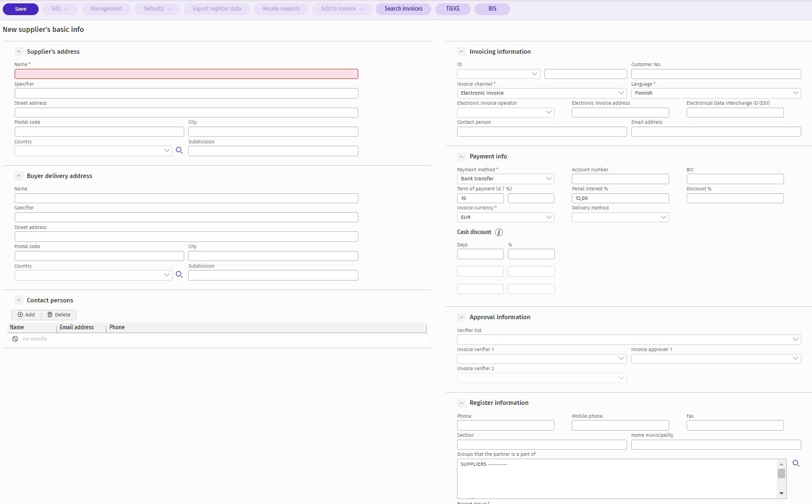Open the TIEKE menu item
This screenshot has width=812, height=504.
coord(452,9)
